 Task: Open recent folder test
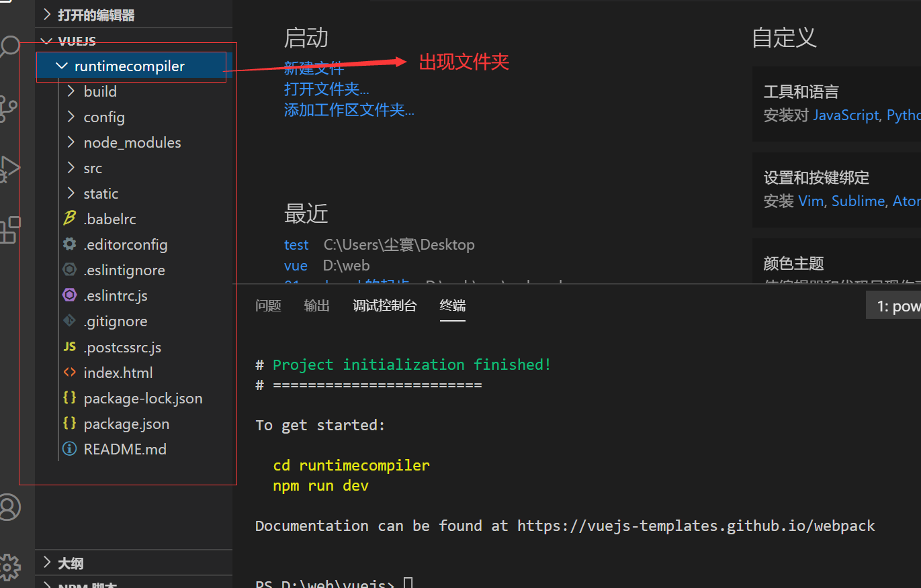pos(296,245)
